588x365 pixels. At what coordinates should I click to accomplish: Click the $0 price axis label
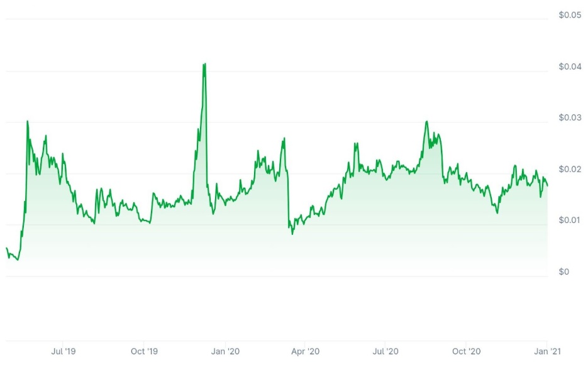tap(563, 271)
